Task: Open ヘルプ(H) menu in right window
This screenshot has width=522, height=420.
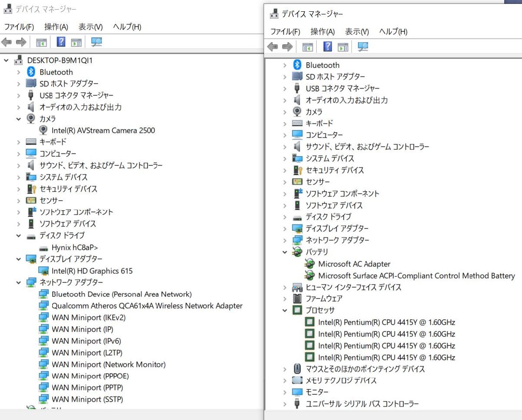Action: coord(393,32)
